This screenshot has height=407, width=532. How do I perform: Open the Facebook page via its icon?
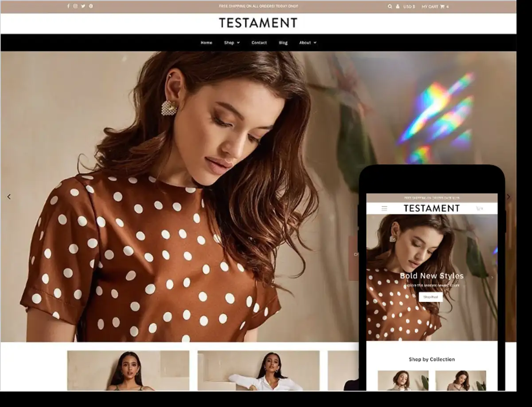[x=68, y=7]
